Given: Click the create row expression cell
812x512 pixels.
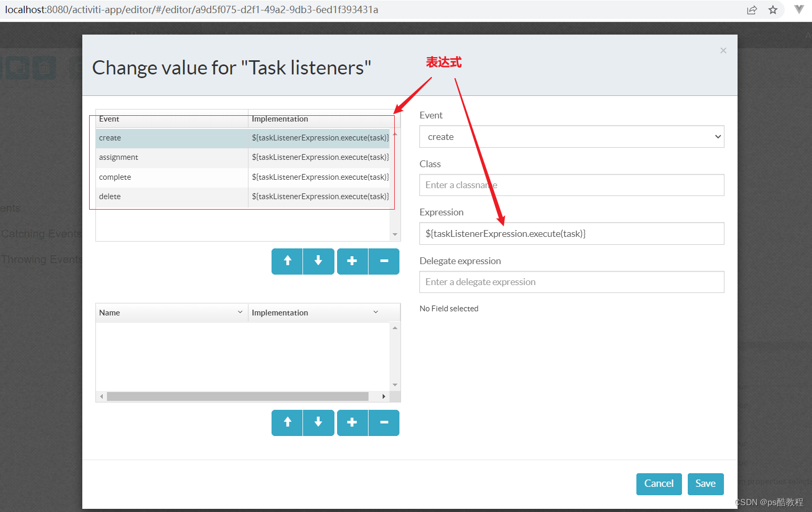Looking at the screenshot, I should pos(319,138).
